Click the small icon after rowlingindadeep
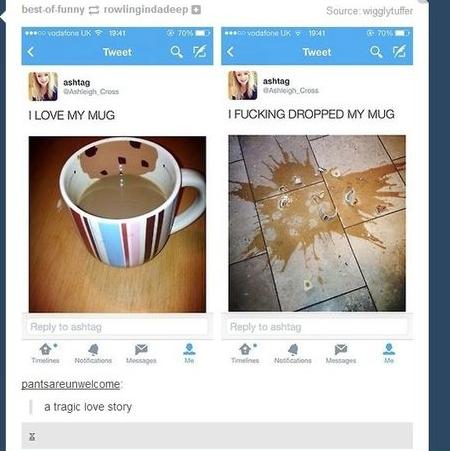This screenshot has width=450, height=451. (197, 10)
